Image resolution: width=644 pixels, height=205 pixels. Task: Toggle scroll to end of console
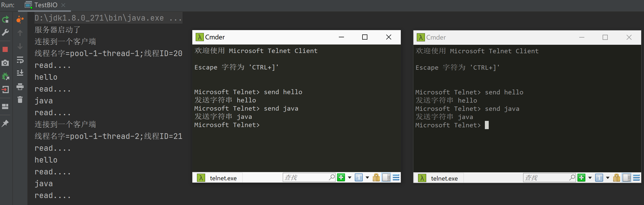point(20,73)
